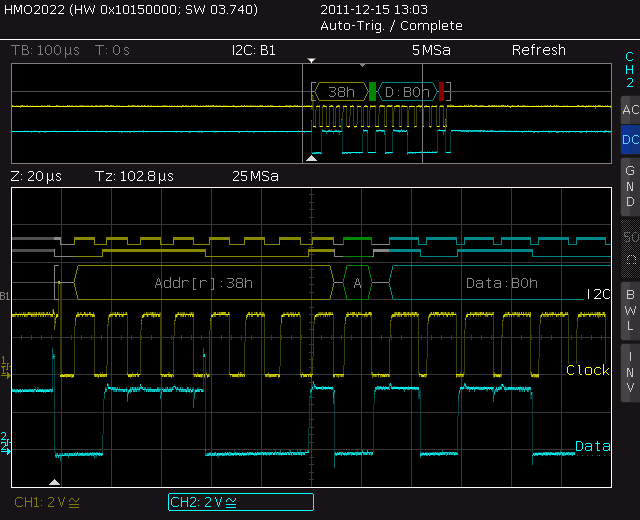Toggle the INV invert channel softkey
640x520 pixels.
(x=631, y=372)
